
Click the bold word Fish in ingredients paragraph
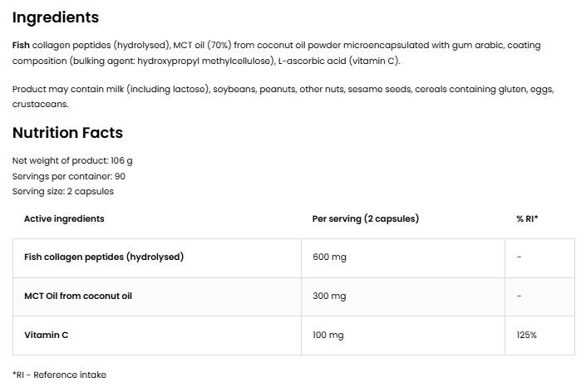[x=21, y=46]
